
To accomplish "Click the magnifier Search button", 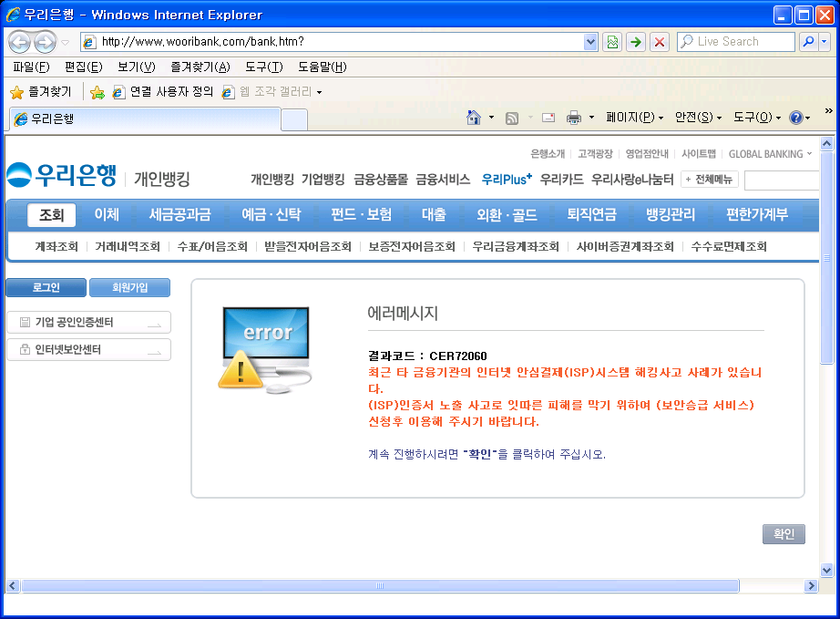I will click(808, 41).
